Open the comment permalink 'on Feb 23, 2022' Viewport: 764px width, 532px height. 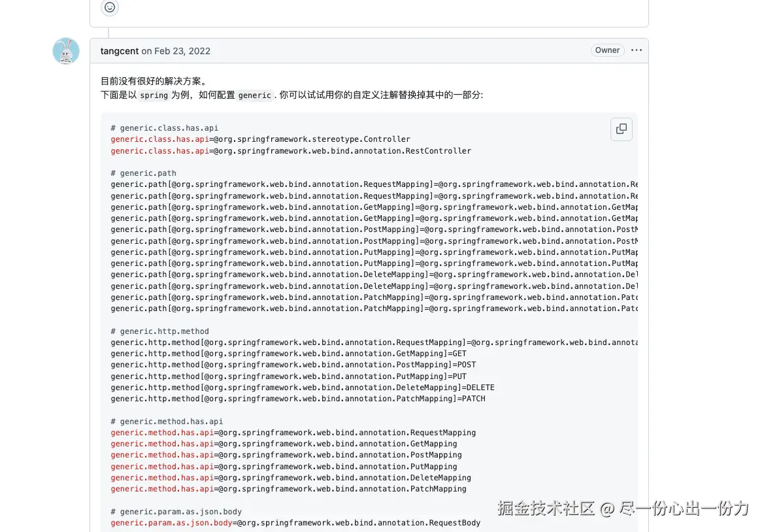[x=176, y=51]
